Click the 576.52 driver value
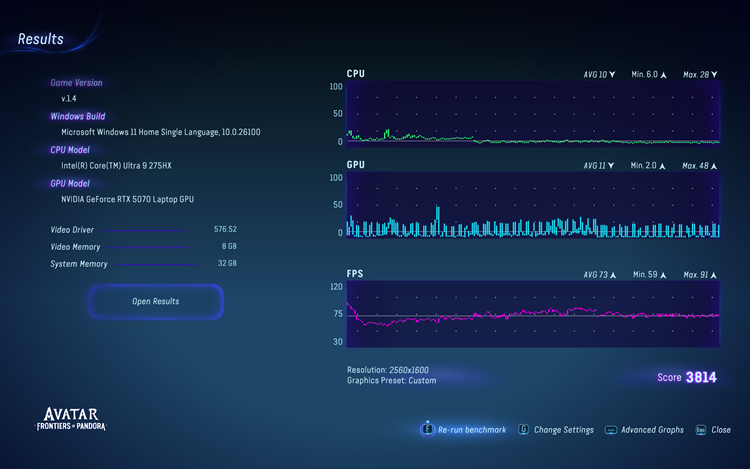The width and height of the screenshot is (750, 469). pyautogui.click(x=225, y=229)
